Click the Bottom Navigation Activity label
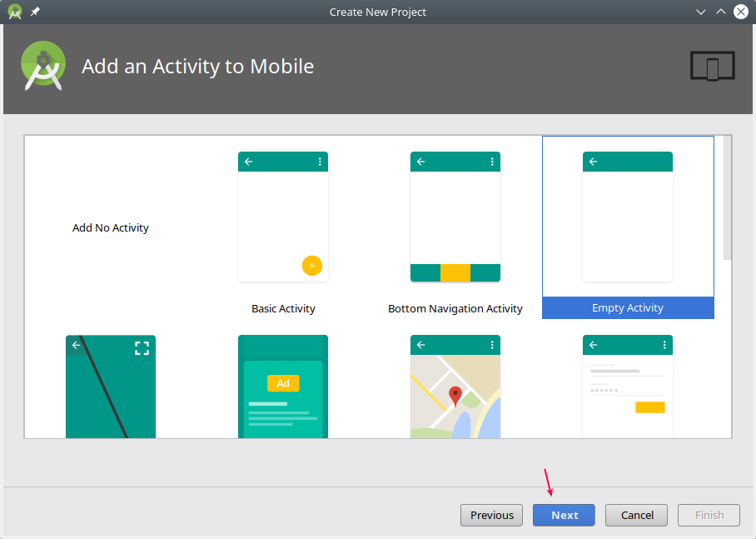 pyautogui.click(x=455, y=308)
